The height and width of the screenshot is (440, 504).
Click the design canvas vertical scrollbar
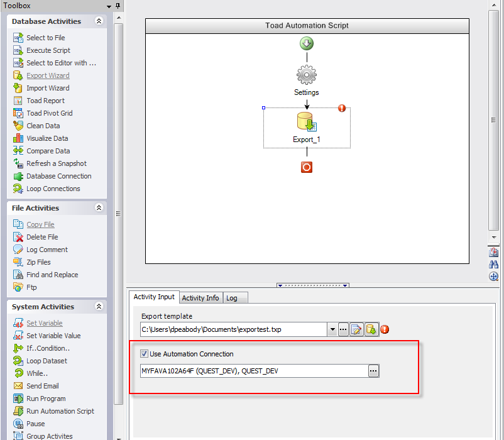click(x=493, y=120)
